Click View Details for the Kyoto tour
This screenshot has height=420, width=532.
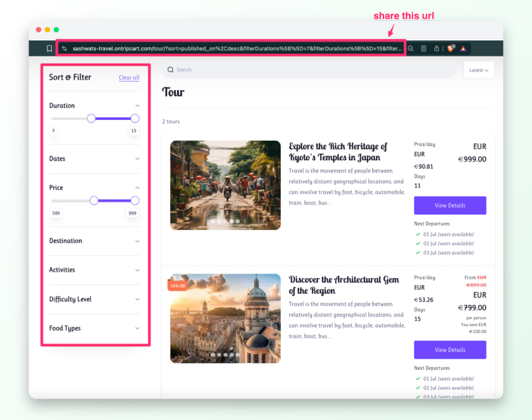pos(450,205)
